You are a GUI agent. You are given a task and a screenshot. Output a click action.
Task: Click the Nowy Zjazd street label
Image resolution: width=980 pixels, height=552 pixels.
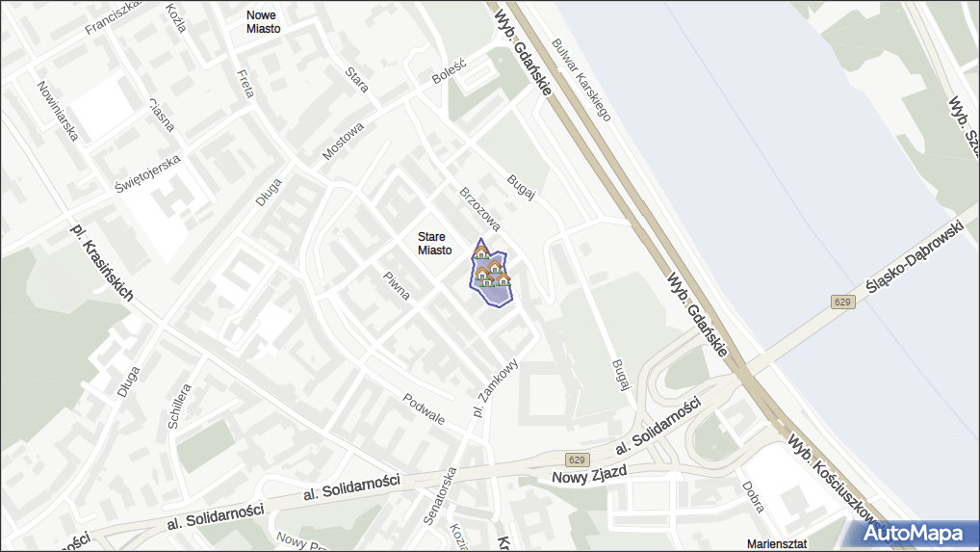[589, 475]
